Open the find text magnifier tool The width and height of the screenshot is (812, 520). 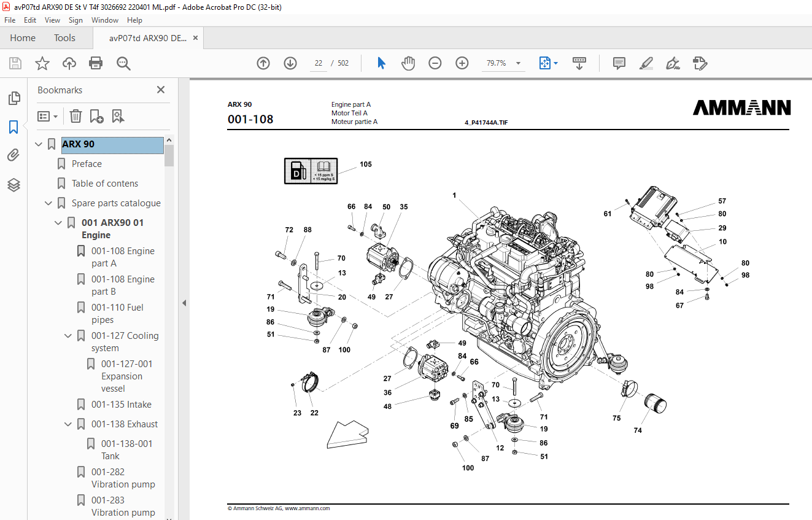tap(123, 63)
